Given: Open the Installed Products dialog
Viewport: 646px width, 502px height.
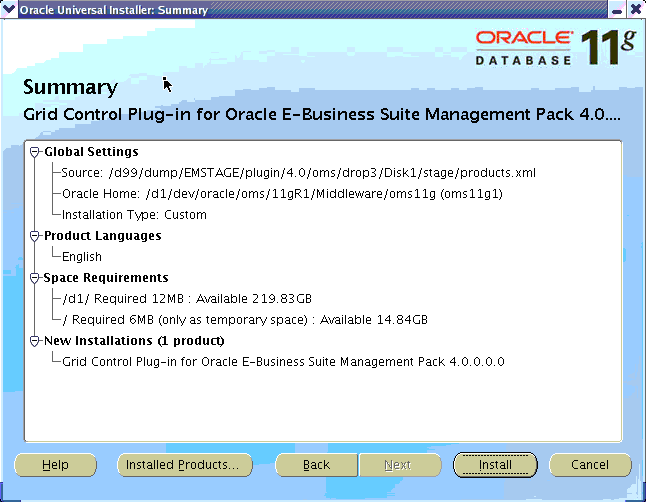Looking at the screenshot, I should point(185,465).
